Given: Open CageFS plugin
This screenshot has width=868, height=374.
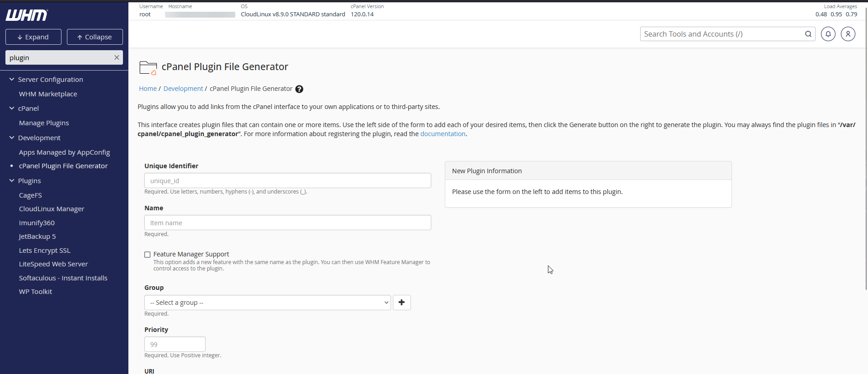Looking at the screenshot, I should coord(30,195).
